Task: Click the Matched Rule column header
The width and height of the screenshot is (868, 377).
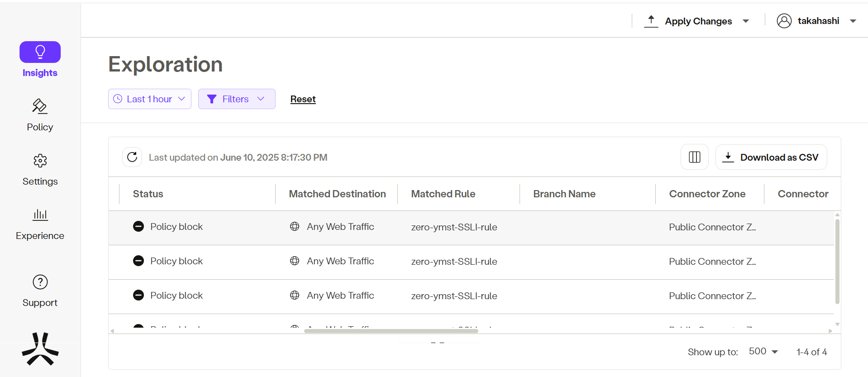Action: (x=443, y=194)
